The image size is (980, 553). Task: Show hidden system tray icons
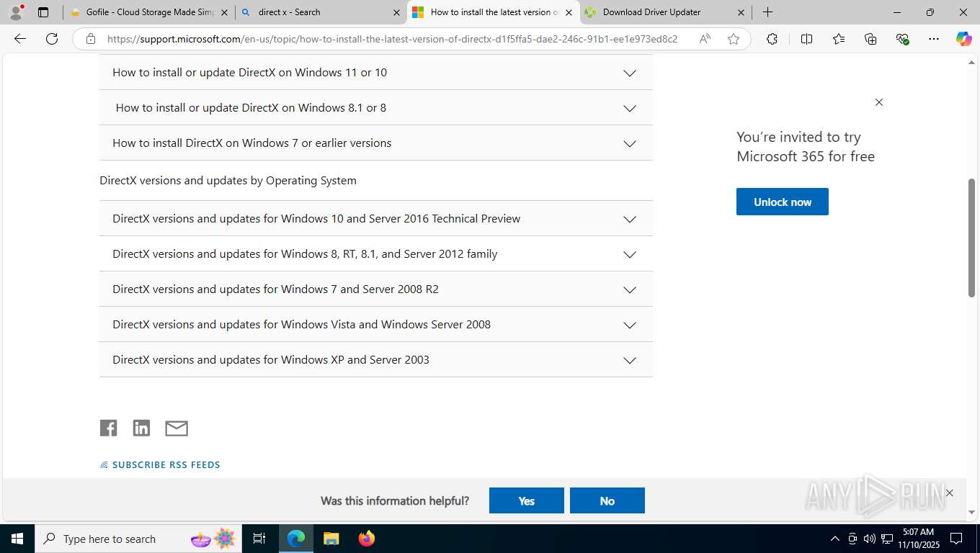point(835,539)
